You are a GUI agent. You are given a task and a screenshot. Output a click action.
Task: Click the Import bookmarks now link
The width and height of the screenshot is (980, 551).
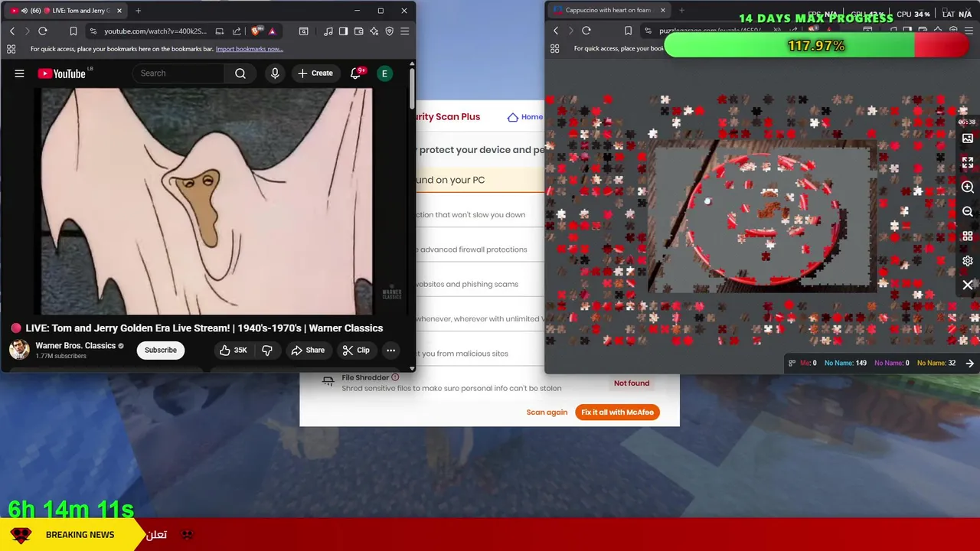(250, 49)
